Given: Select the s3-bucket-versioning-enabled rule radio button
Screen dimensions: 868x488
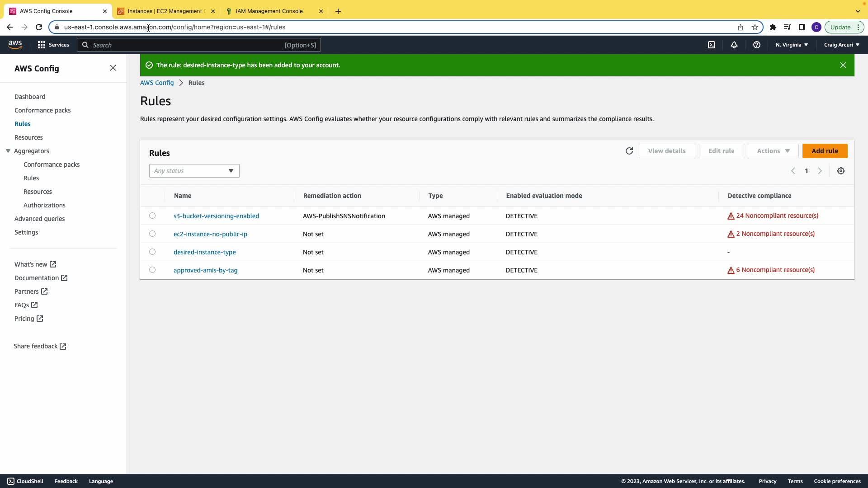Looking at the screenshot, I should pos(152,216).
